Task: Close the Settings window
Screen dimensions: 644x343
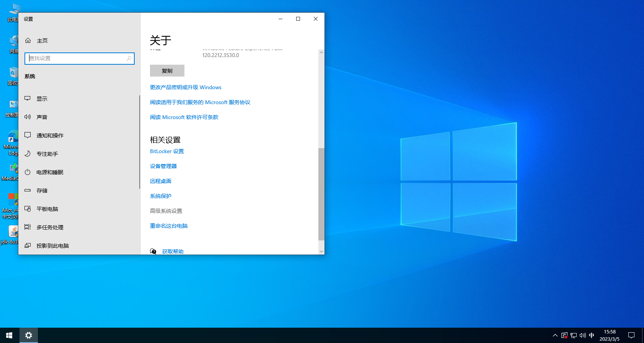Action: 316,19
